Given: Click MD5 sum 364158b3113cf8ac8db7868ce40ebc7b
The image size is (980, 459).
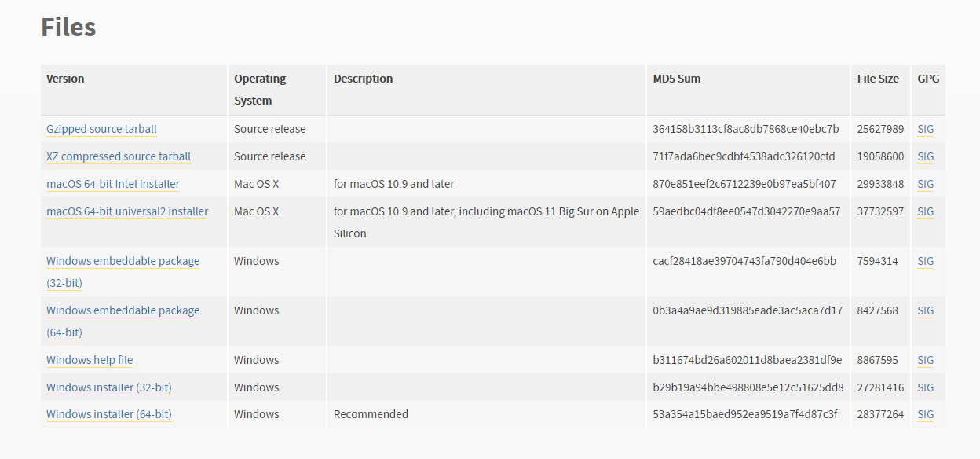Looking at the screenshot, I should point(746,129).
